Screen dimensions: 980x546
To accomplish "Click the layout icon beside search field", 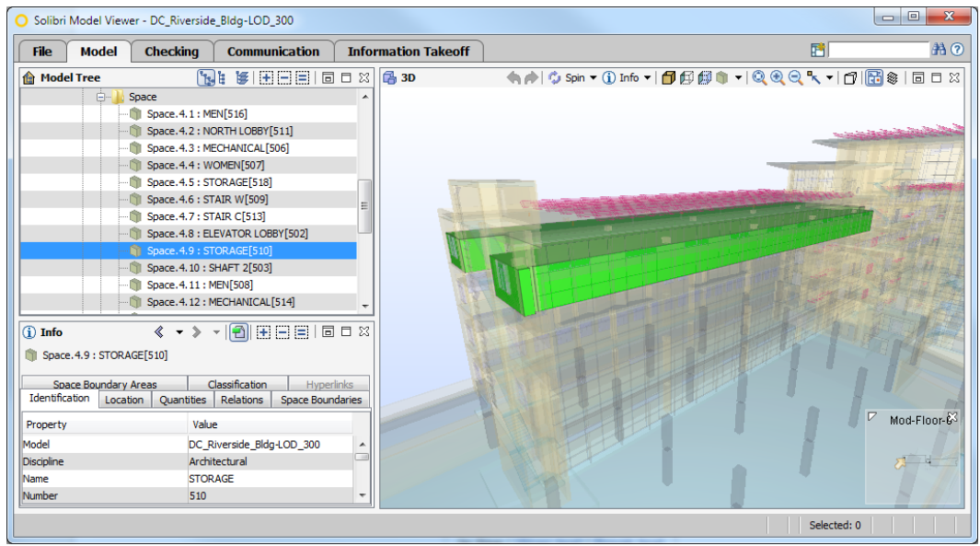I will 817,50.
